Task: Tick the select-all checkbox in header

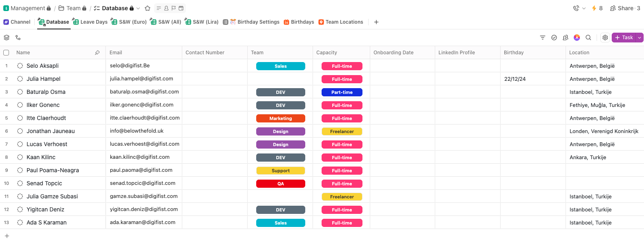Action: point(6,53)
